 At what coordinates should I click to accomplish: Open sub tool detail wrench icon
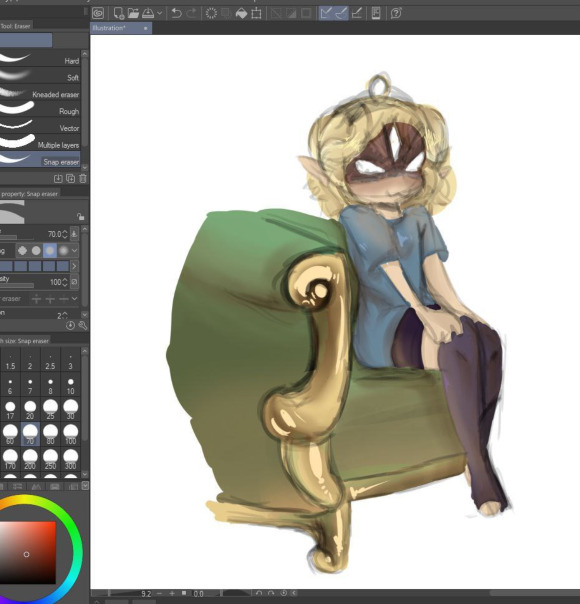coord(83,325)
